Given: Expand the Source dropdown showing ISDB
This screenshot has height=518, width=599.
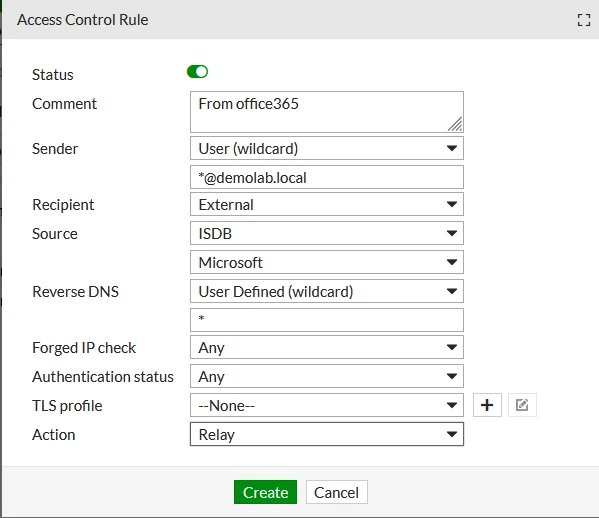Looking at the screenshot, I should 327,233.
